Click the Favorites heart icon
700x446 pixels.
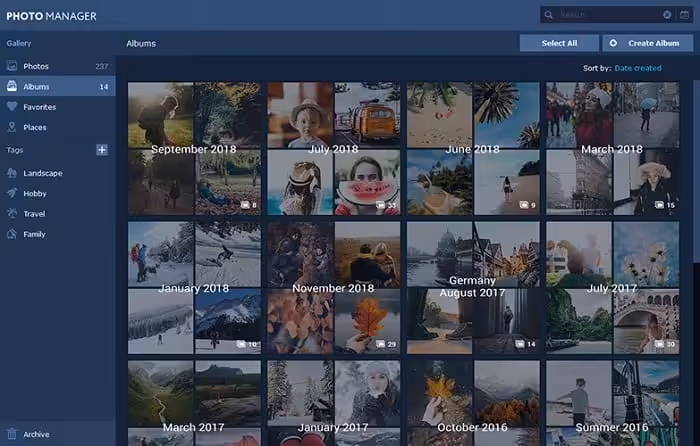point(12,107)
